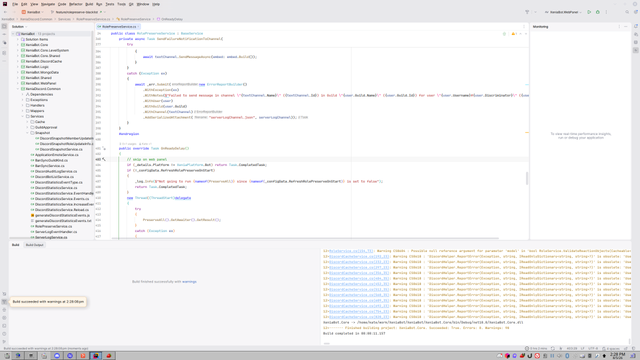Image resolution: width=640 pixels, height=360 pixels.
Task: Hide the Monitoring panel
Action: (626, 27)
